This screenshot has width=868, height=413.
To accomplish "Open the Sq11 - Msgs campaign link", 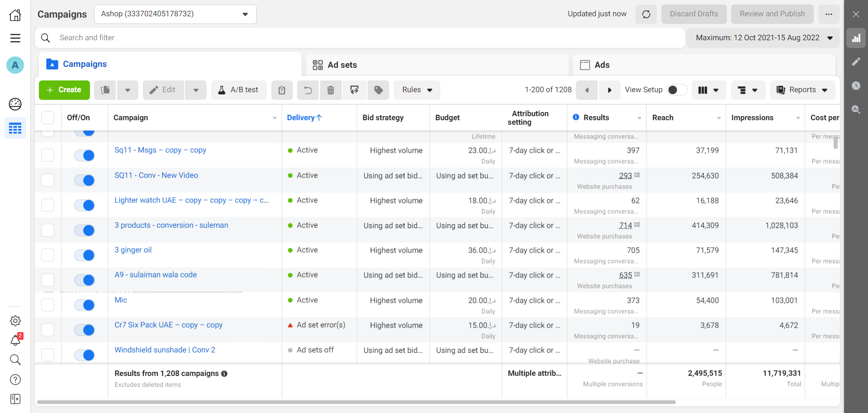I will point(160,150).
